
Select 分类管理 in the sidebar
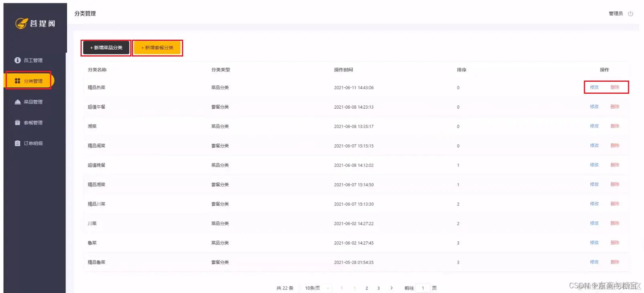pos(28,81)
